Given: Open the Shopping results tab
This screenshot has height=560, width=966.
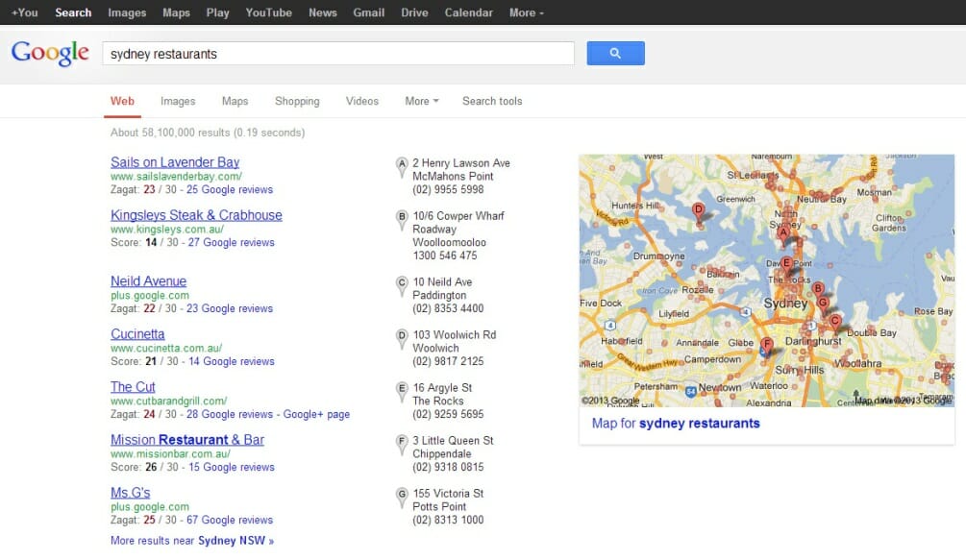Looking at the screenshot, I should pyautogui.click(x=297, y=101).
